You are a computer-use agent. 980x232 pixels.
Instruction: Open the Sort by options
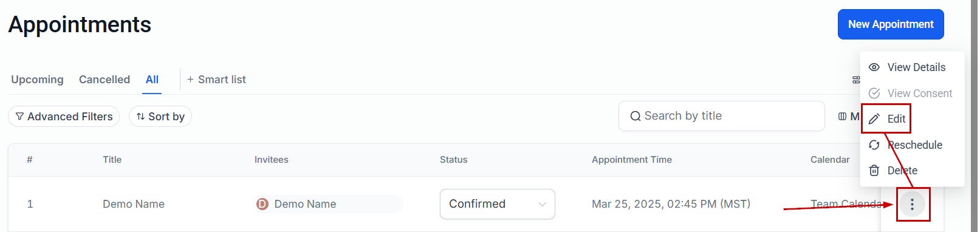click(x=160, y=117)
